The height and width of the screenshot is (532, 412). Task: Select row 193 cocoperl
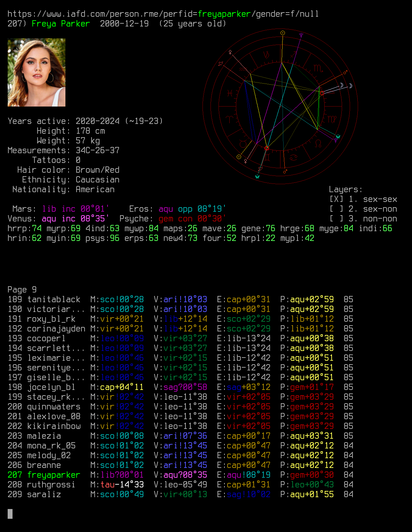180,338
